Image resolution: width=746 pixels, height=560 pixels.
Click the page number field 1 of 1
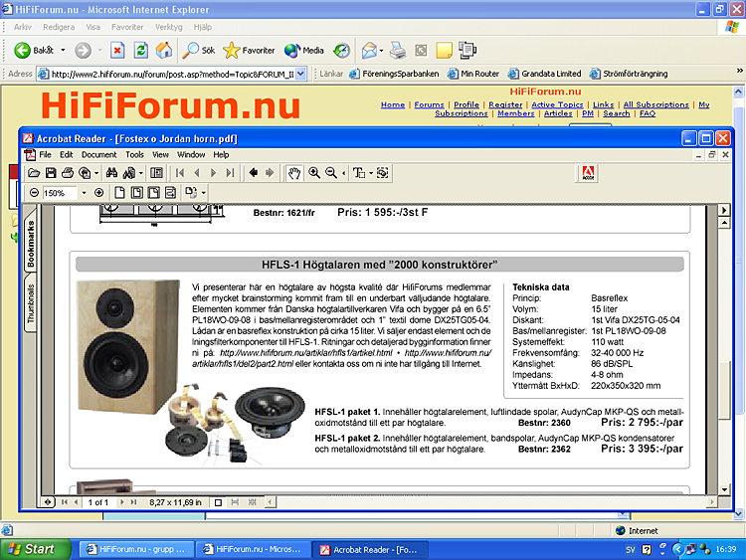pos(98,502)
